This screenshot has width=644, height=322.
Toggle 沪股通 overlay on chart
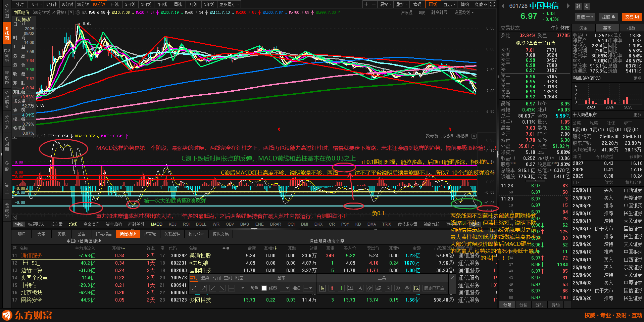pos(406,12)
